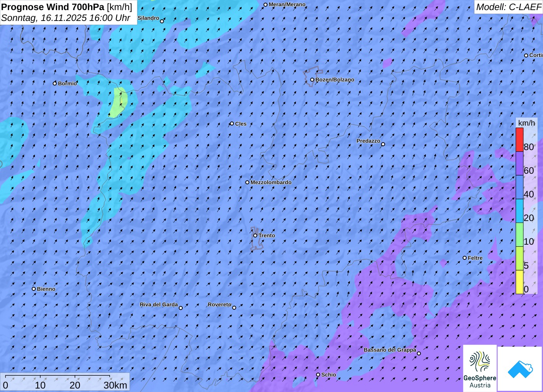Click the 'Meran/Merano' city label

287,5
